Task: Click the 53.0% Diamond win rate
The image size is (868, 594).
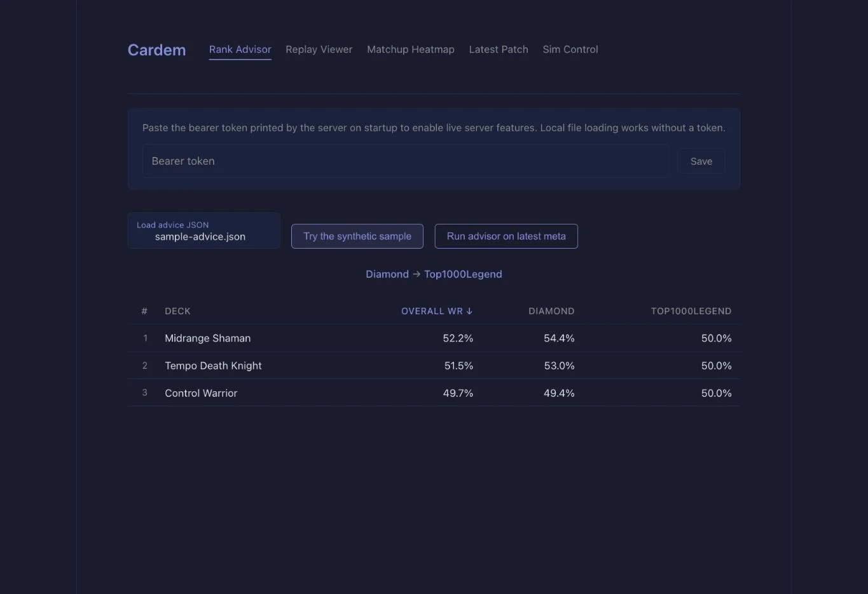Action: coord(559,366)
